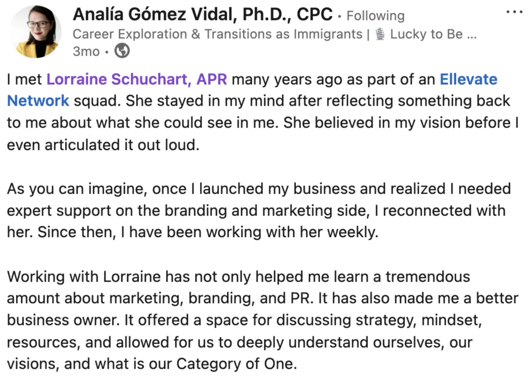The width and height of the screenshot is (532, 392).
Task: Click the Career Exploration & Transitions headline
Action: (217, 34)
